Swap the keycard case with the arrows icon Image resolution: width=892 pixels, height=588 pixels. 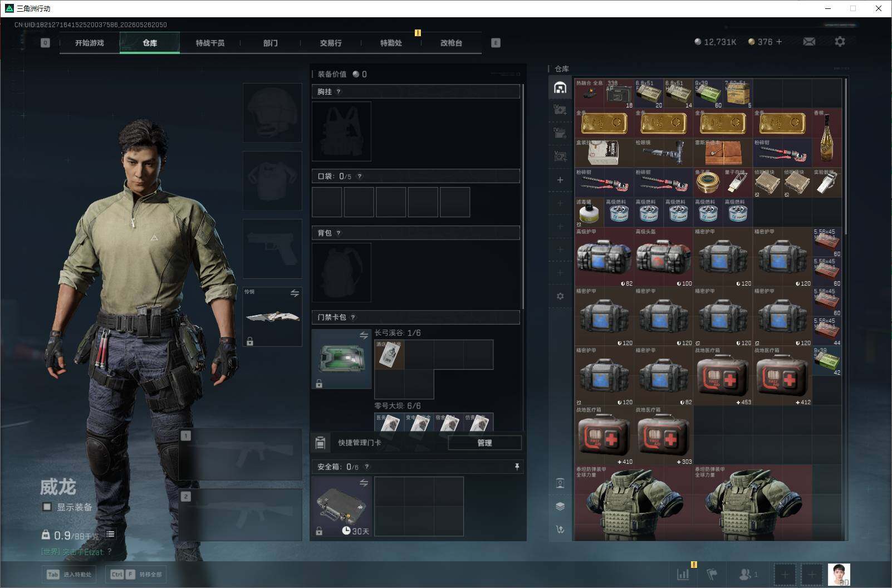click(x=364, y=335)
